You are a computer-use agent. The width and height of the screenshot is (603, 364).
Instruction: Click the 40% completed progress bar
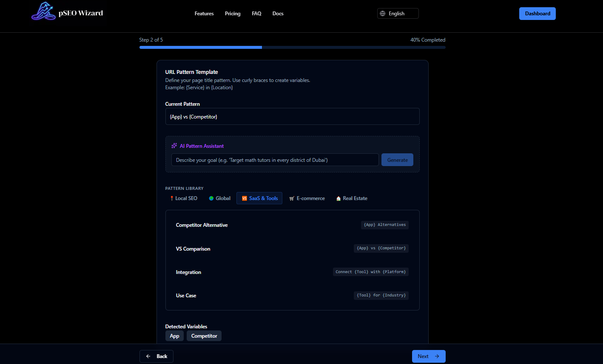click(292, 47)
